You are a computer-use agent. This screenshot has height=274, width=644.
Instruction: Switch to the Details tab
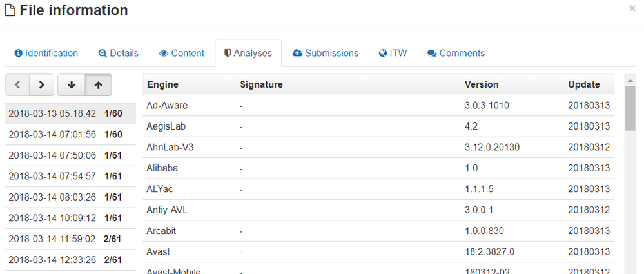pos(118,54)
